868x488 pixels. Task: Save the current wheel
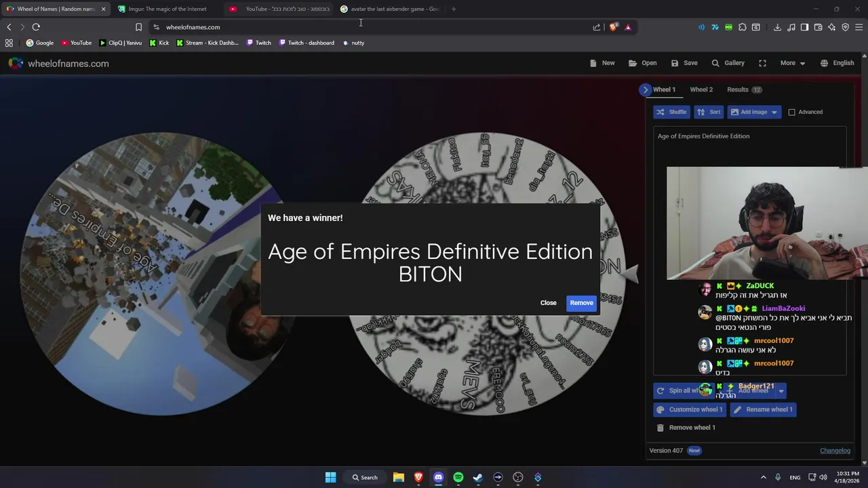(x=684, y=63)
